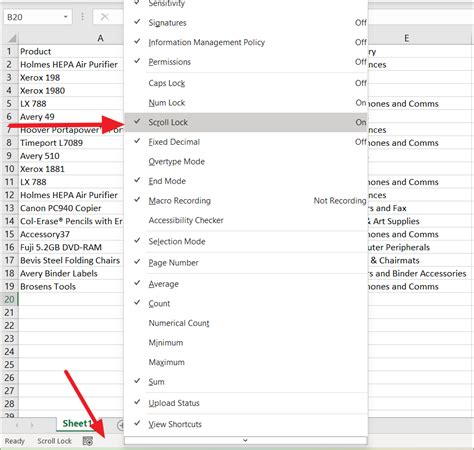Click cell Xerox 1980
This screenshot has height=450, width=474.
tap(71, 91)
